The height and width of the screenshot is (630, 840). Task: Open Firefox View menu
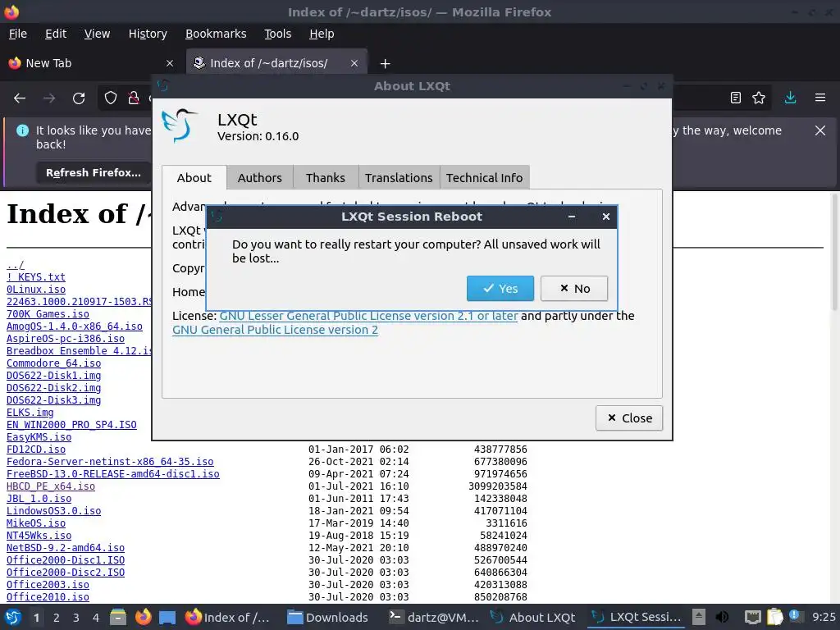click(x=97, y=34)
